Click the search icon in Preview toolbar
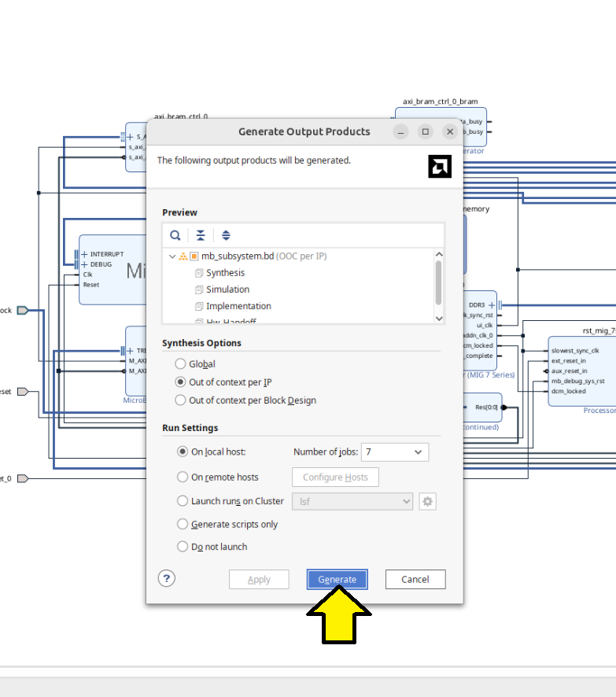Screen dimensions: 616x697 coord(175,235)
